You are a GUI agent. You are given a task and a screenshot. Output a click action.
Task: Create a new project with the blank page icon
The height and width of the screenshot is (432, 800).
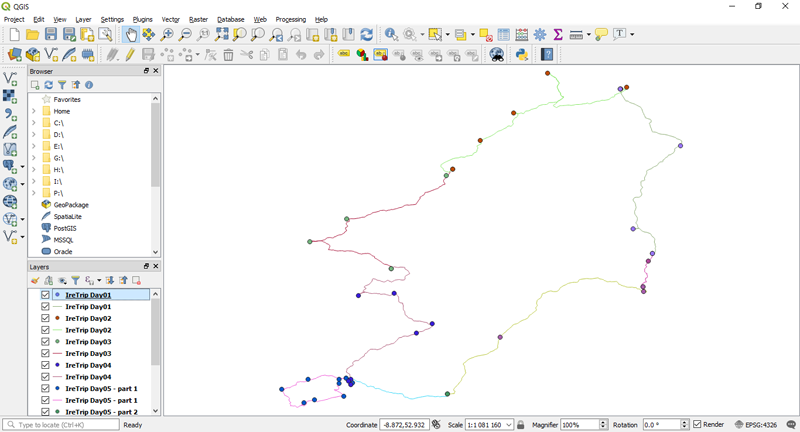pos(14,34)
